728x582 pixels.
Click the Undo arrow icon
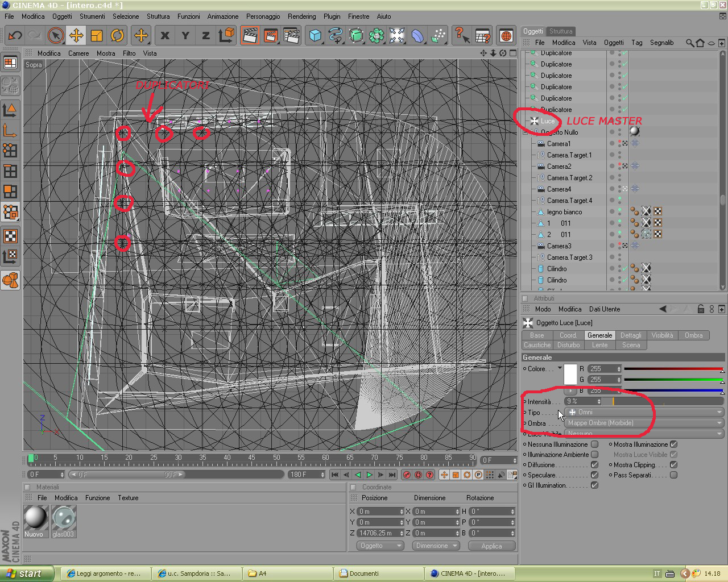tap(15, 36)
